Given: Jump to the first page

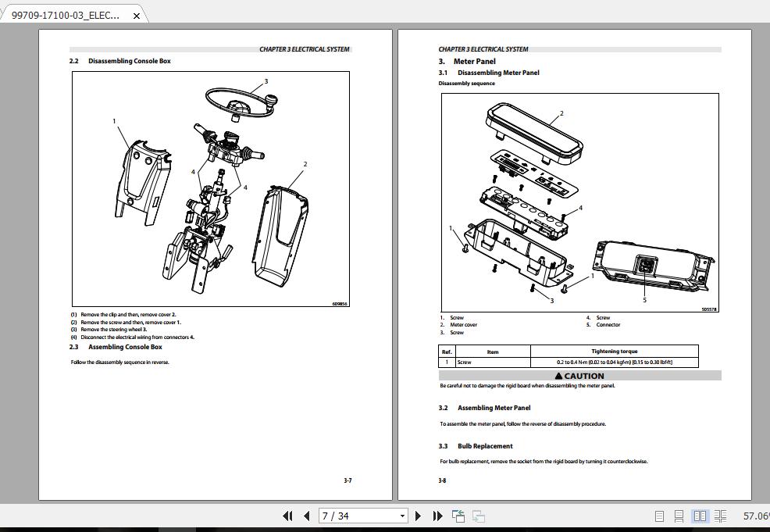Looking at the screenshot, I should [x=289, y=516].
